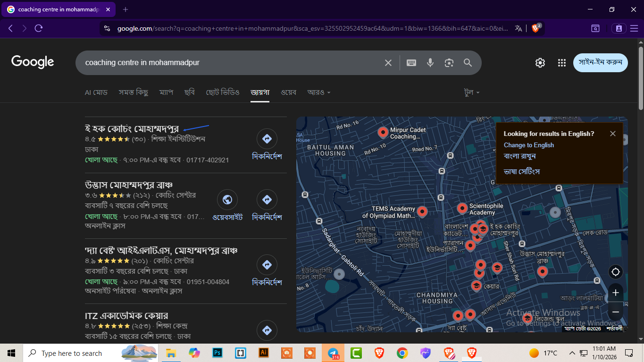Open website of উদ্ভাস মোহাম্মদপুর ব্রাঞ্চ
644x362 pixels.
[227, 199]
